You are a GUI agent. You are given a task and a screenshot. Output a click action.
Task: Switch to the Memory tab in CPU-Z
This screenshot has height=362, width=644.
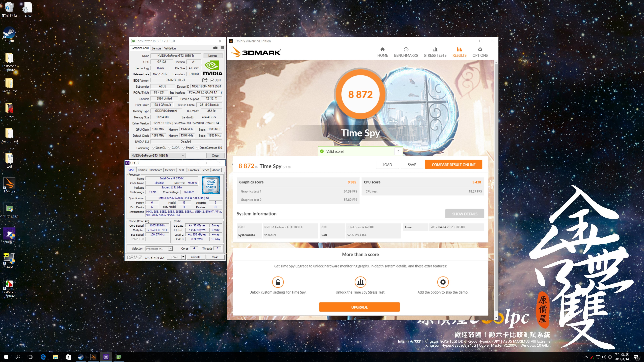[x=170, y=170]
